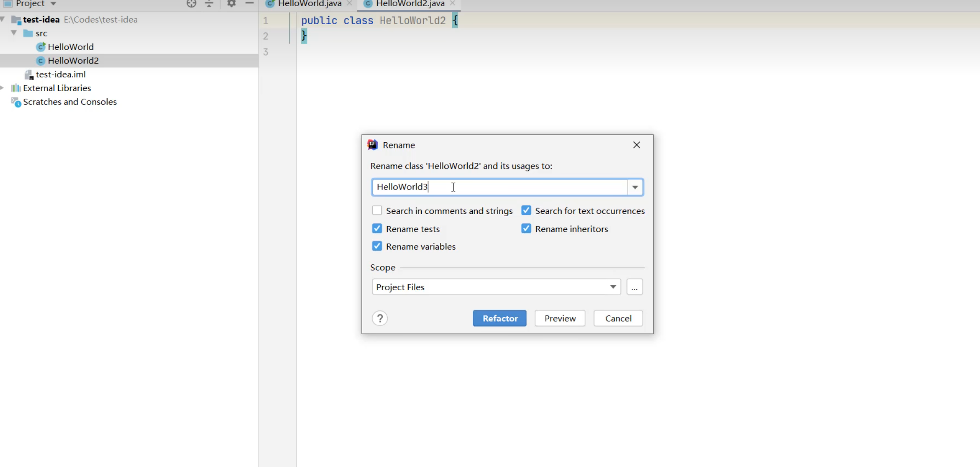This screenshot has height=467, width=980.
Task: Select HelloWorld class icon in tree
Action: pos(40,47)
